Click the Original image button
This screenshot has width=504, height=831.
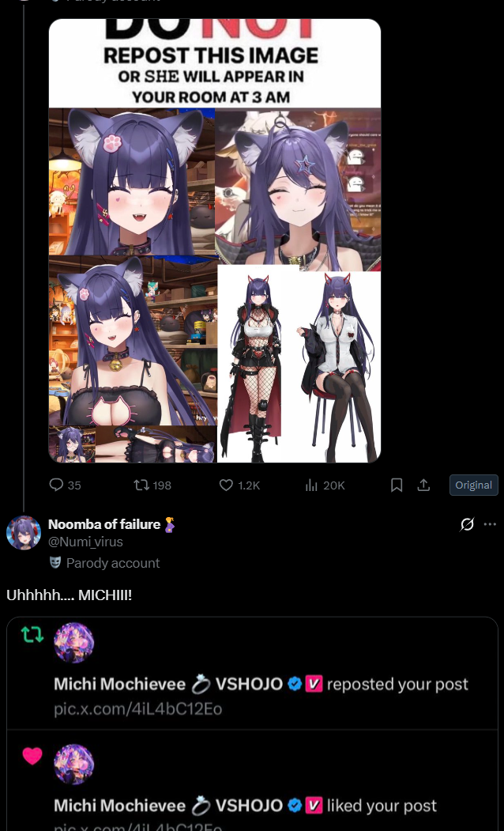click(x=474, y=485)
